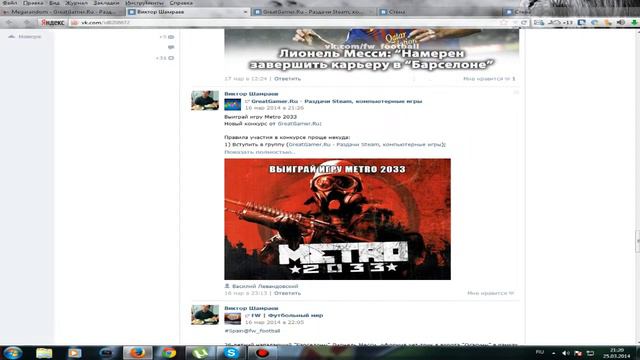Screen dimensions: 640x360
Task: Click the speaker extension icon in toolbar
Action: [621, 22]
